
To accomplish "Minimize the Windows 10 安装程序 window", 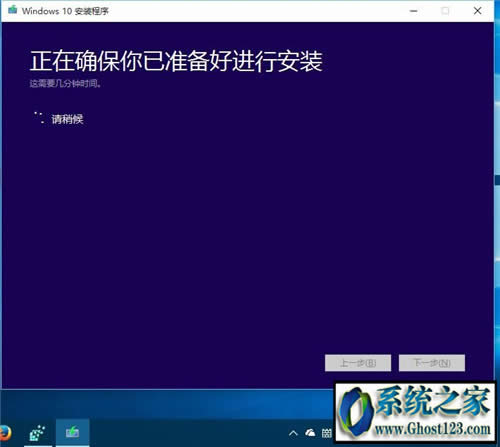I will (x=414, y=11).
